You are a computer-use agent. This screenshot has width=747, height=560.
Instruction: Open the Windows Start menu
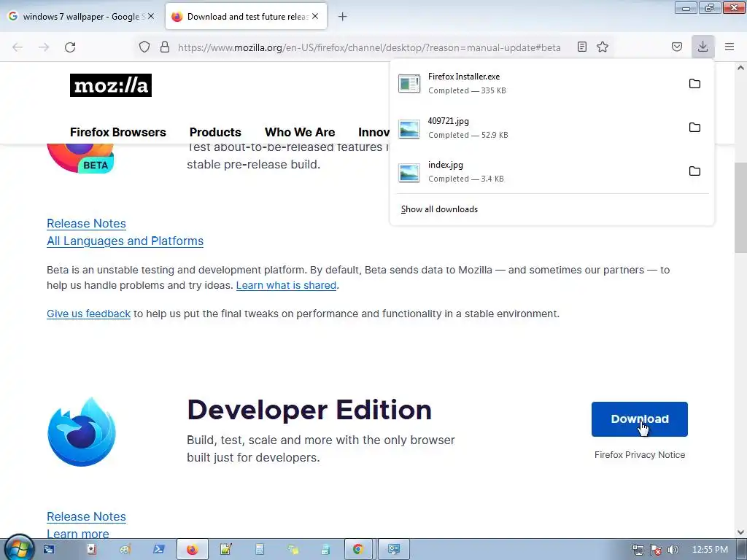[x=18, y=548]
